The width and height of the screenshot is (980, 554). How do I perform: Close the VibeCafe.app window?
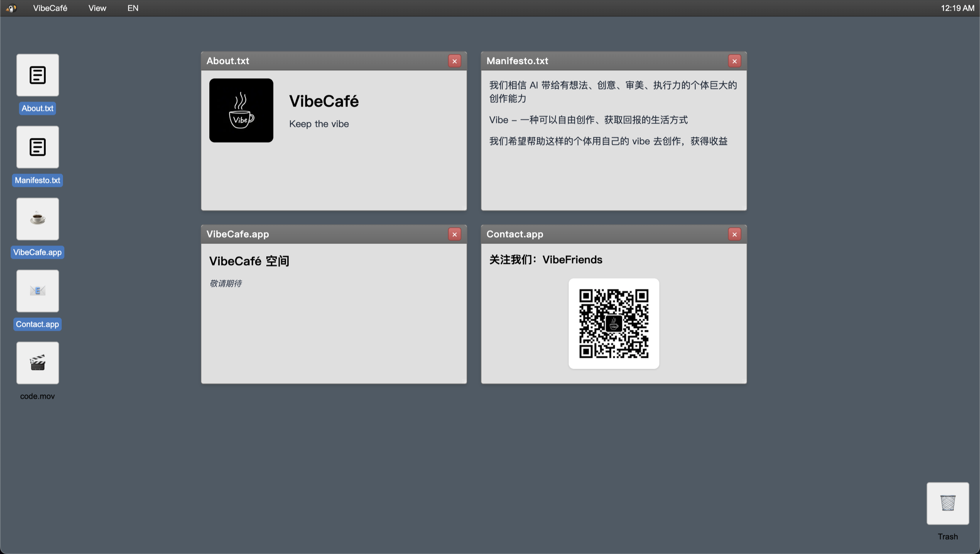tap(454, 234)
